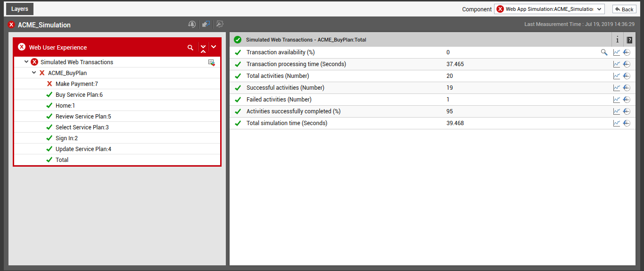Click the Successful activities (Number) label
The width and height of the screenshot is (644, 271).
(x=285, y=88)
